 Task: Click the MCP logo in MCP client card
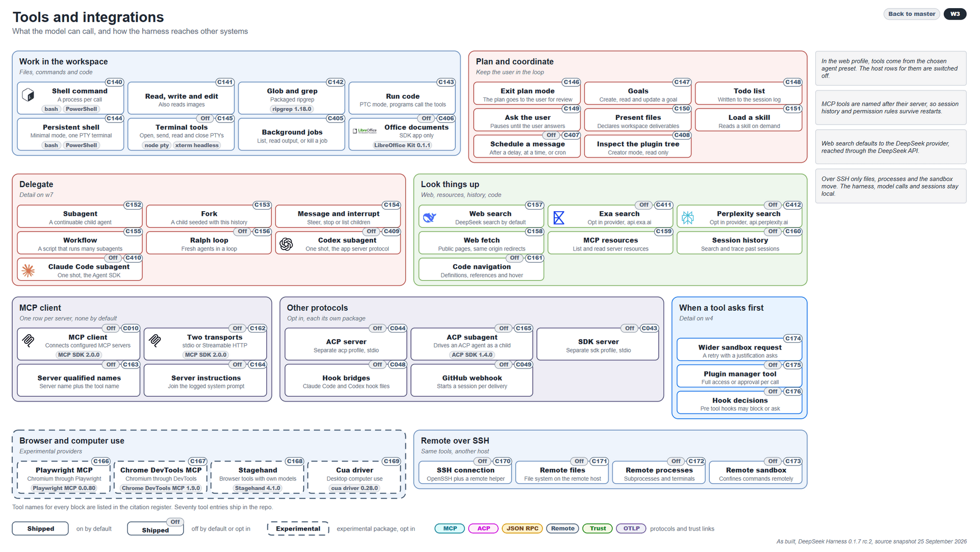click(29, 341)
